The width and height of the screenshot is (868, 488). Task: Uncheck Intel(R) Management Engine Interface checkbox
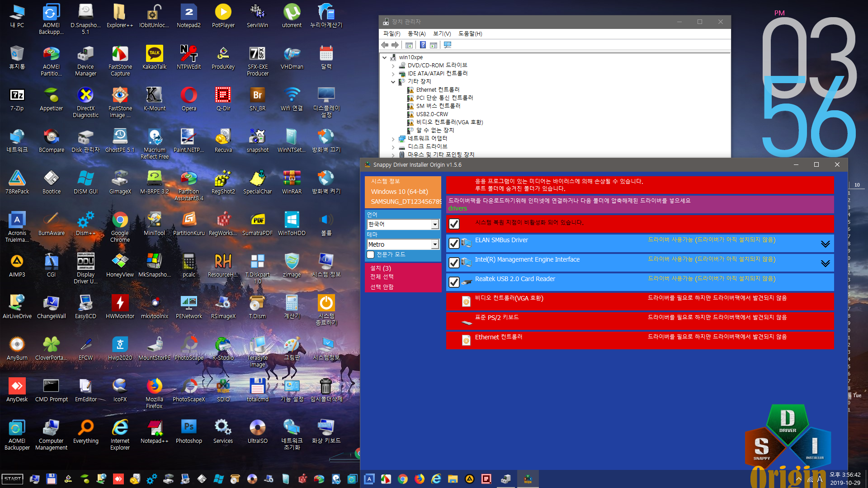(454, 263)
